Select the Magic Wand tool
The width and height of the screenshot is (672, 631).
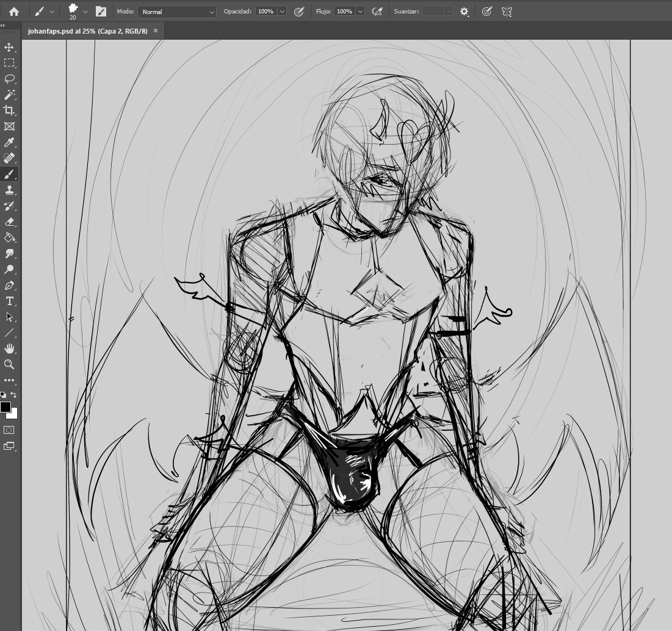(x=9, y=95)
